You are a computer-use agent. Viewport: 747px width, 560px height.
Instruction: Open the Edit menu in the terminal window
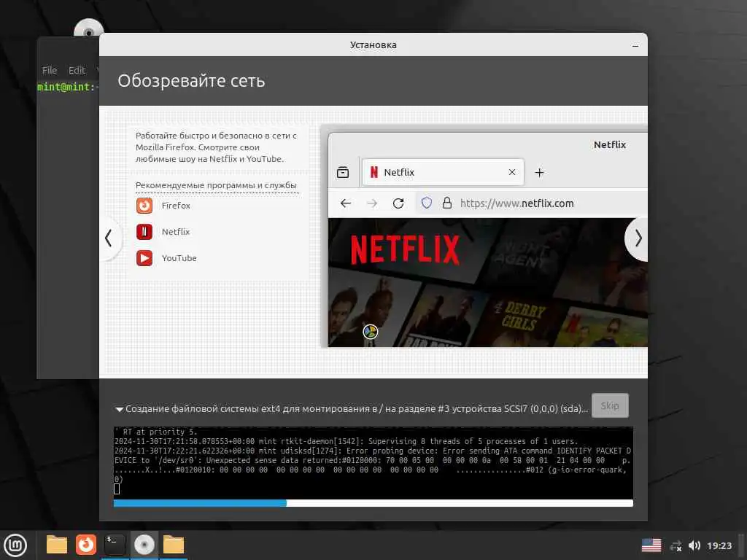[77, 71]
